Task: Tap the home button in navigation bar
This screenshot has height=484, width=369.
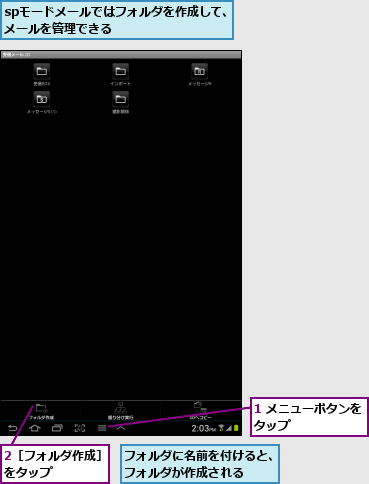Action: coord(35,428)
